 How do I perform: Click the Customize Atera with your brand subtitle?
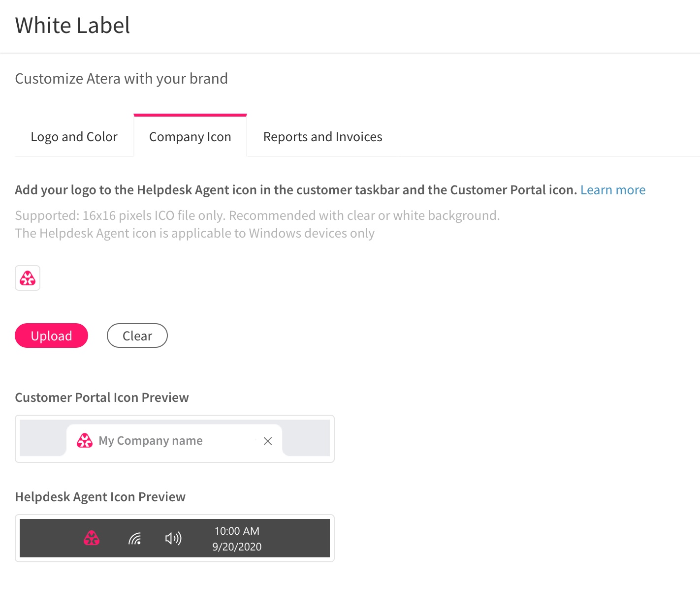click(x=122, y=79)
